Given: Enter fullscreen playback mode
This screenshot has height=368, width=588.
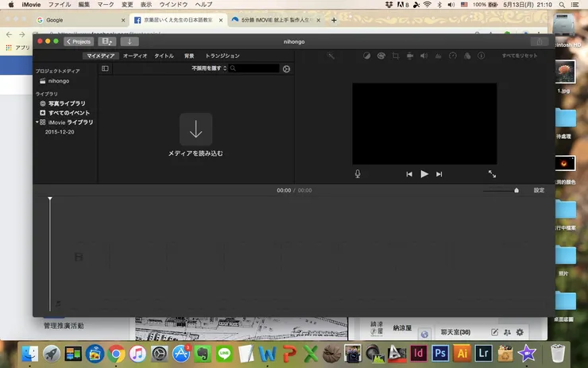Looking at the screenshot, I should tap(492, 174).
